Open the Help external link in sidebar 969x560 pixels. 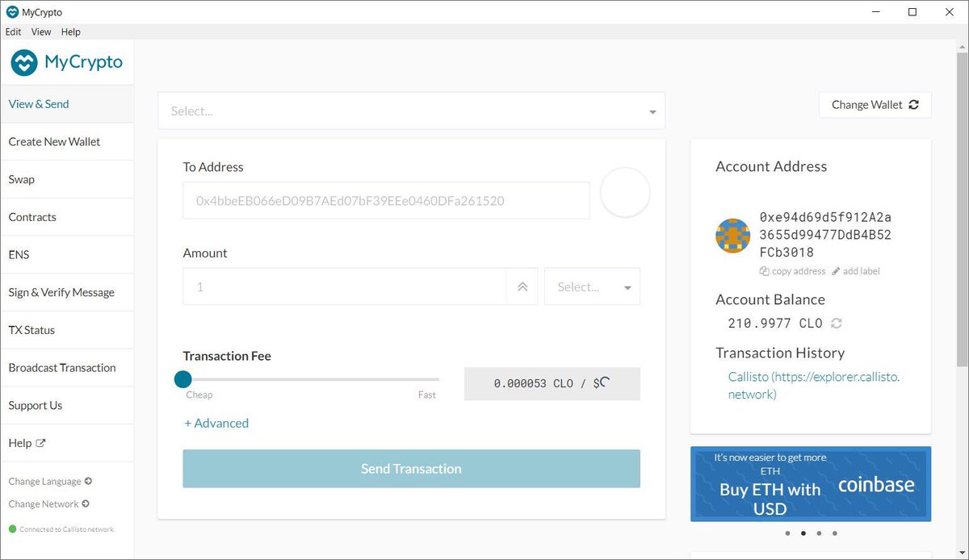67,443
